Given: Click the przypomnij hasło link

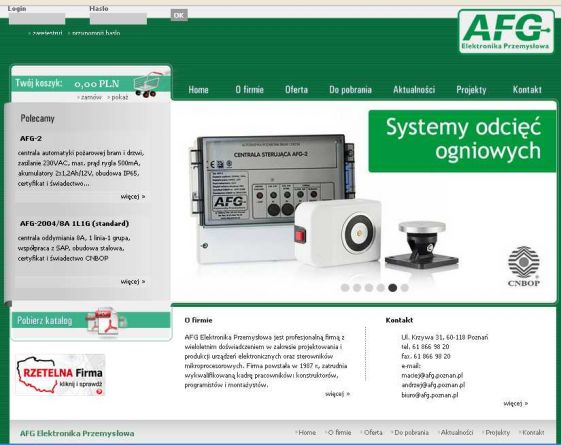Looking at the screenshot, I should [96, 33].
